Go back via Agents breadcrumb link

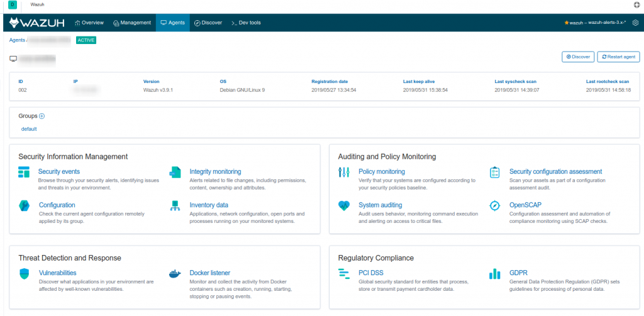tap(17, 40)
